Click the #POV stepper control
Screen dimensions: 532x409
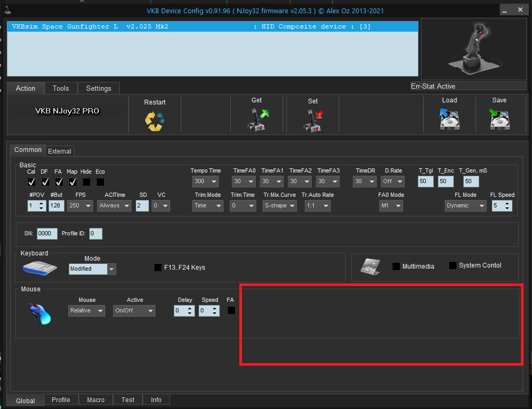click(x=36, y=206)
